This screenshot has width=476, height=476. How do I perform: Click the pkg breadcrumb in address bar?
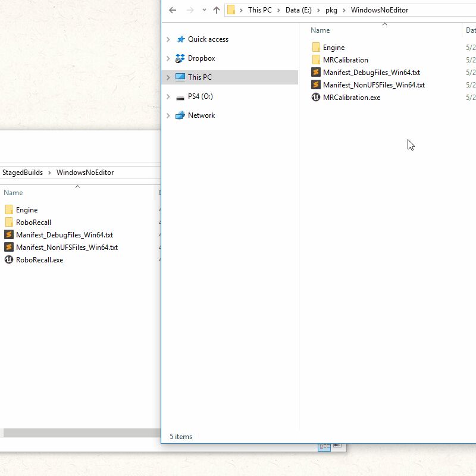click(x=331, y=10)
